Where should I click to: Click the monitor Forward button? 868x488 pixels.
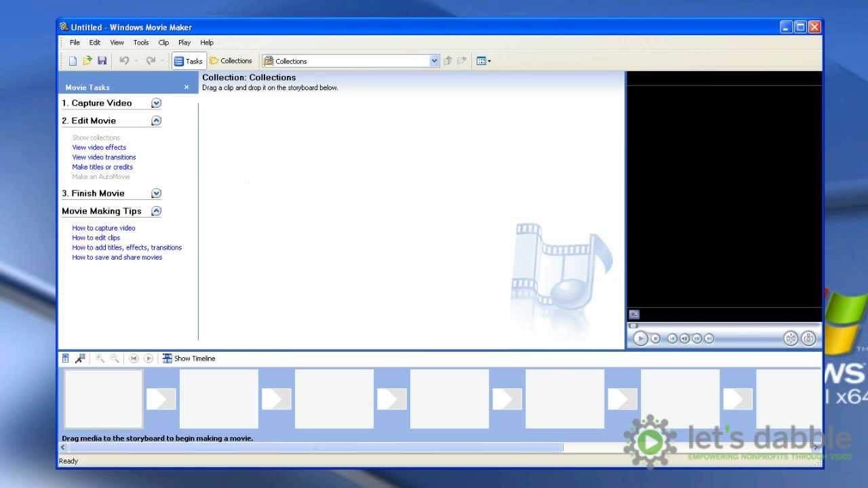(709, 338)
